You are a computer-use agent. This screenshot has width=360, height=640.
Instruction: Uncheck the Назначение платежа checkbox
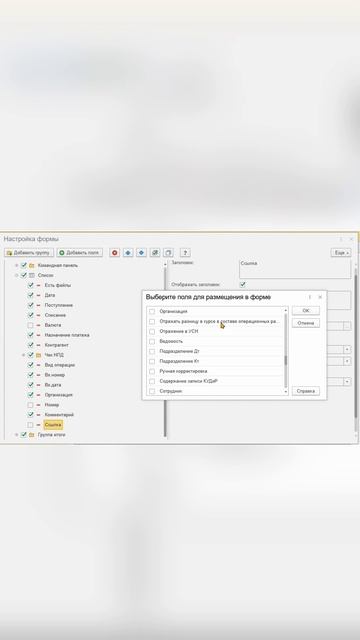tap(31, 335)
